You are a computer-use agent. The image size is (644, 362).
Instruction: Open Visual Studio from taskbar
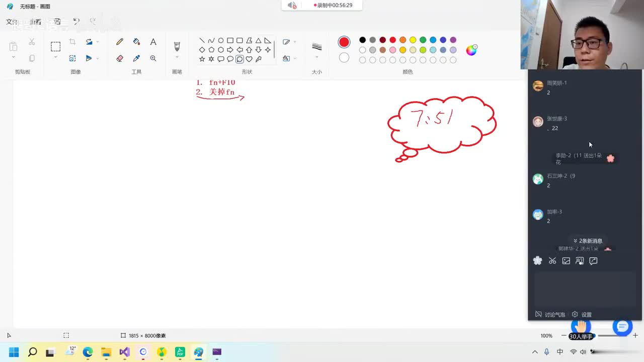[124, 352]
